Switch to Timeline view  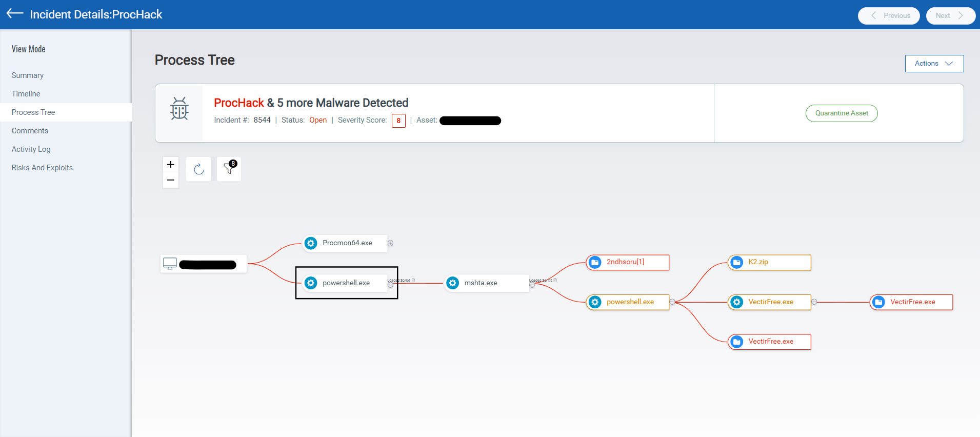(26, 94)
